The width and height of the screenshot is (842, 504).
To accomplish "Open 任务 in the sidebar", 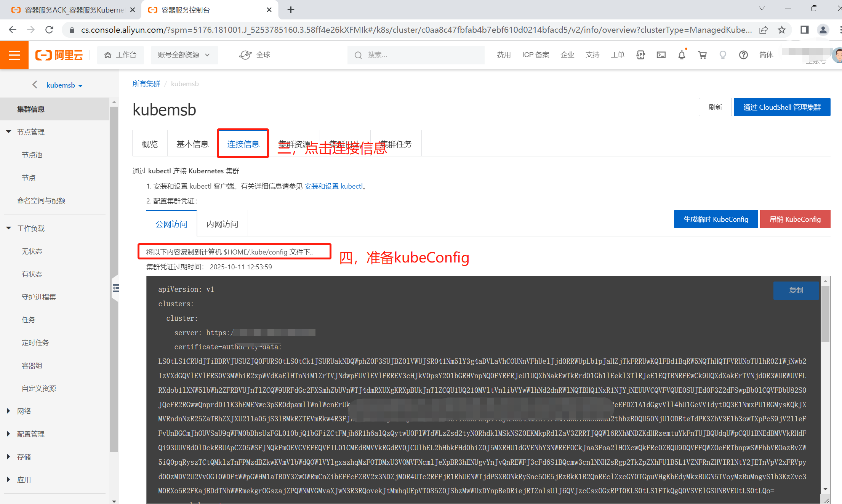I will pos(29,320).
